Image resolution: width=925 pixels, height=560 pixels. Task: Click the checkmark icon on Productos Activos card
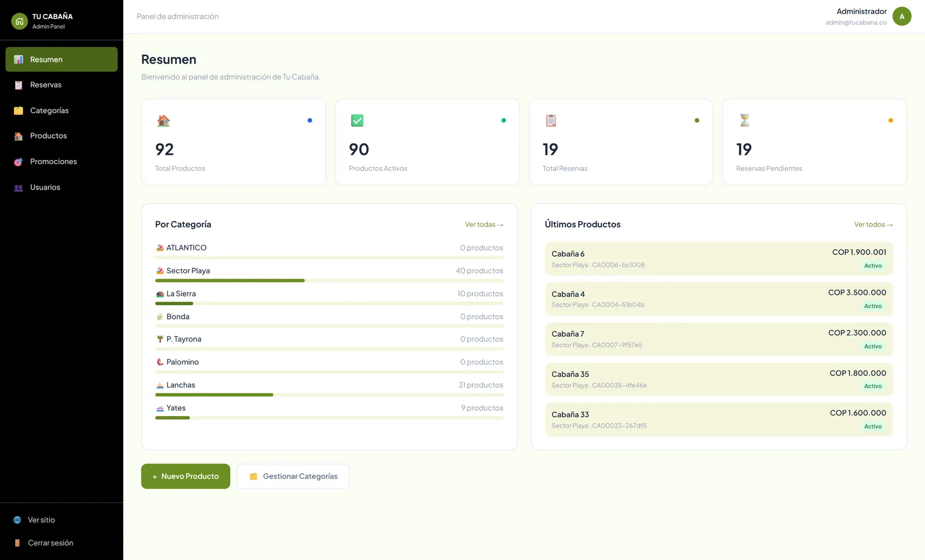(357, 120)
